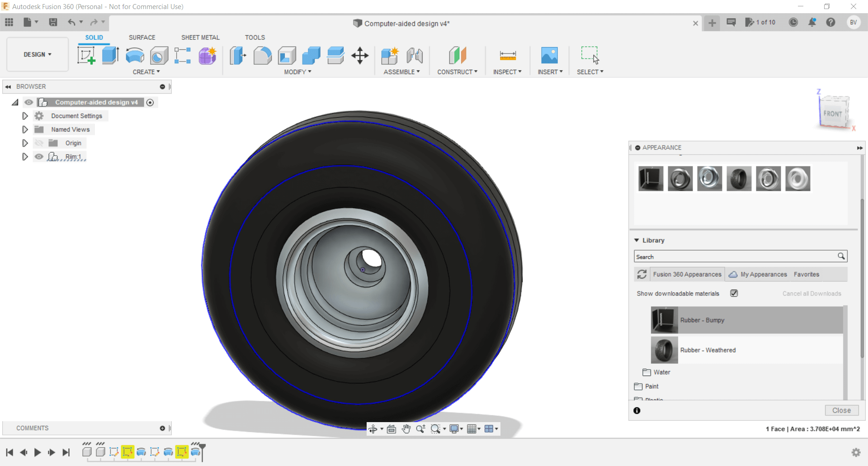The width and height of the screenshot is (868, 466).
Task: Select the Move/Copy arrows tool
Action: coord(360,56)
